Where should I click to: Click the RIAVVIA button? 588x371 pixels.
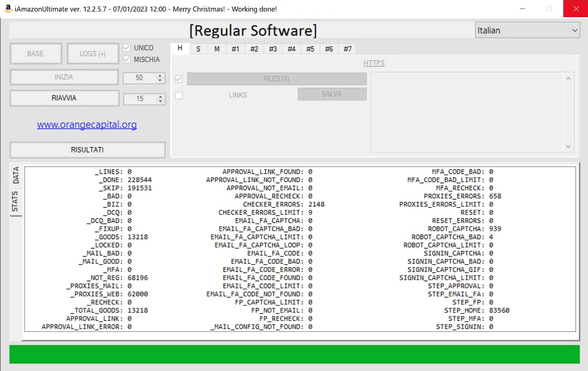click(64, 98)
